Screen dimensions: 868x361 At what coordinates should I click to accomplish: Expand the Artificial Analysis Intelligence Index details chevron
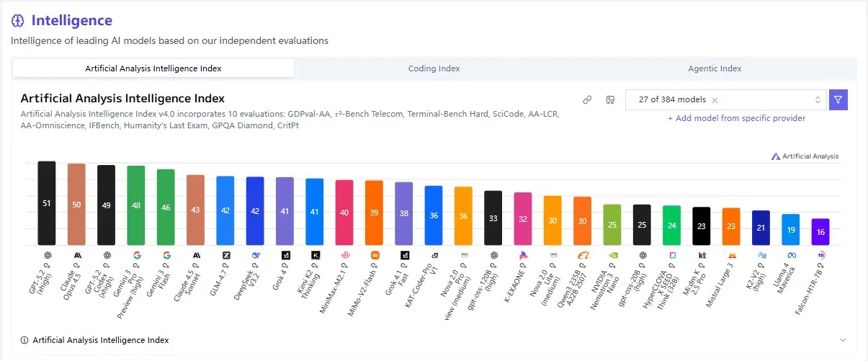(x=843, y=340)
